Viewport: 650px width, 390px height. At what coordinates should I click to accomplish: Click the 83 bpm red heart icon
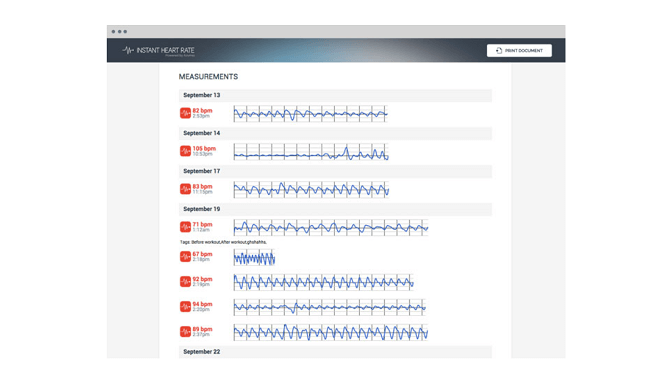(x=185, y=189)
